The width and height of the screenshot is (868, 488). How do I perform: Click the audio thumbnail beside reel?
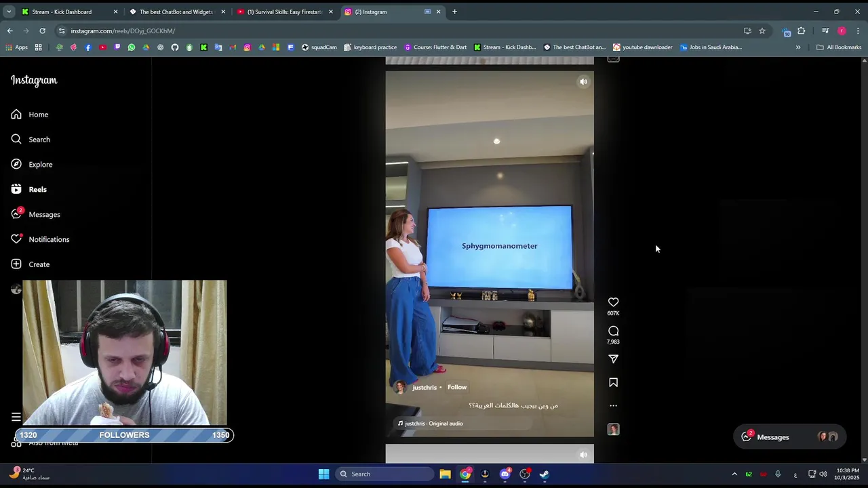613,430
